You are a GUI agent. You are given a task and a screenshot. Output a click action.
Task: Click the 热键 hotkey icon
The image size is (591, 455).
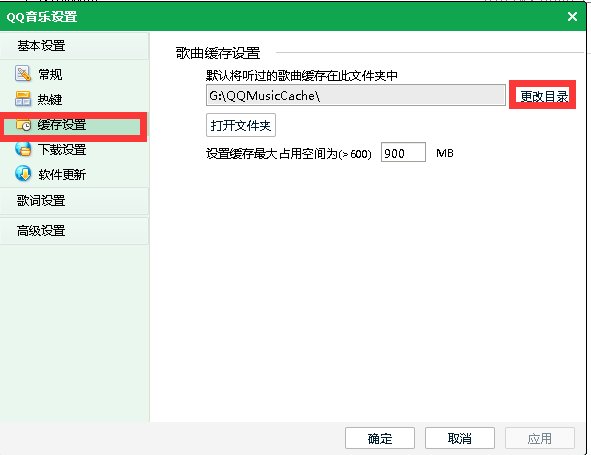[23, 99]
